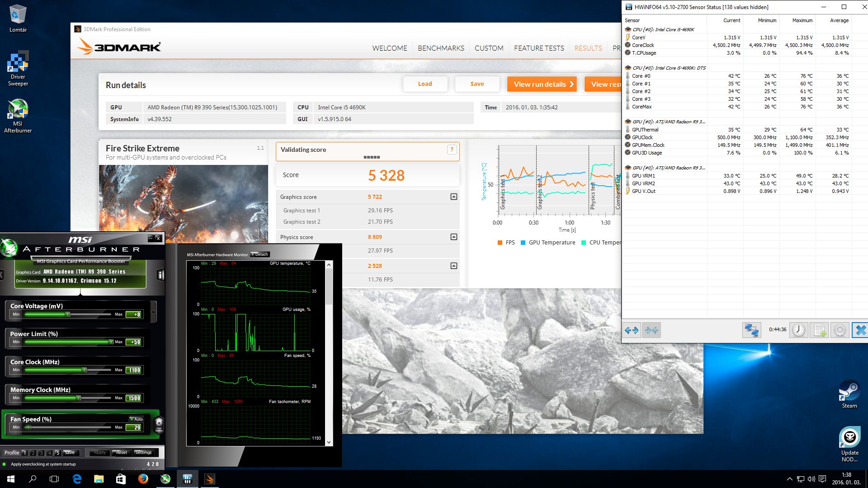Screen dimensions: 868x488
Task: Save the 3DMark run result
Action: [x=477, y=84]
